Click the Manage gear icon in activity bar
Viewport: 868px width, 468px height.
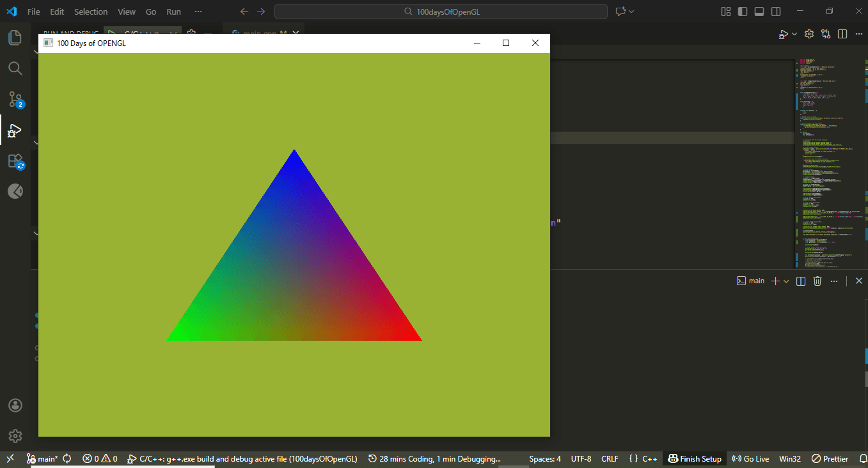pyautogui.click(x=15, y=436)
